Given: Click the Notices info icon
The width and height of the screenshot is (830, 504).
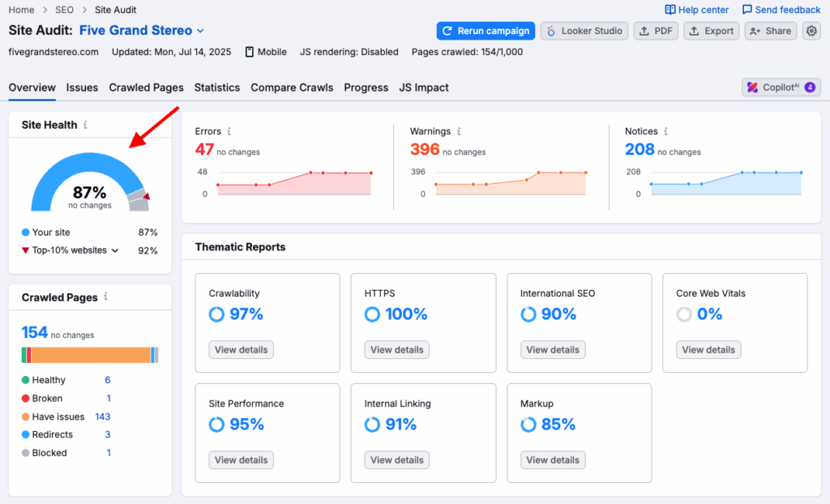Looking at the screenshot, I should click(666, 131).
